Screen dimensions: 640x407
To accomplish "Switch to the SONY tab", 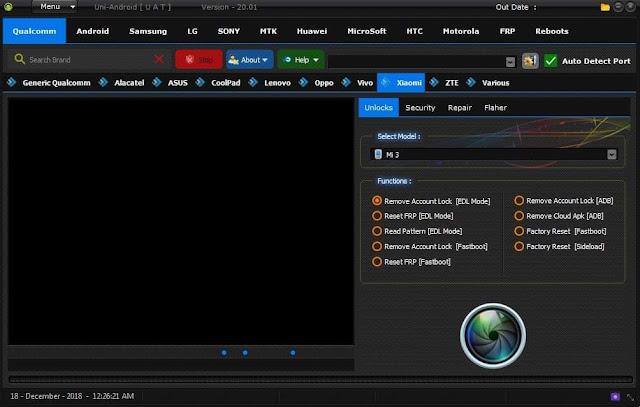I will tap(229, 31).
